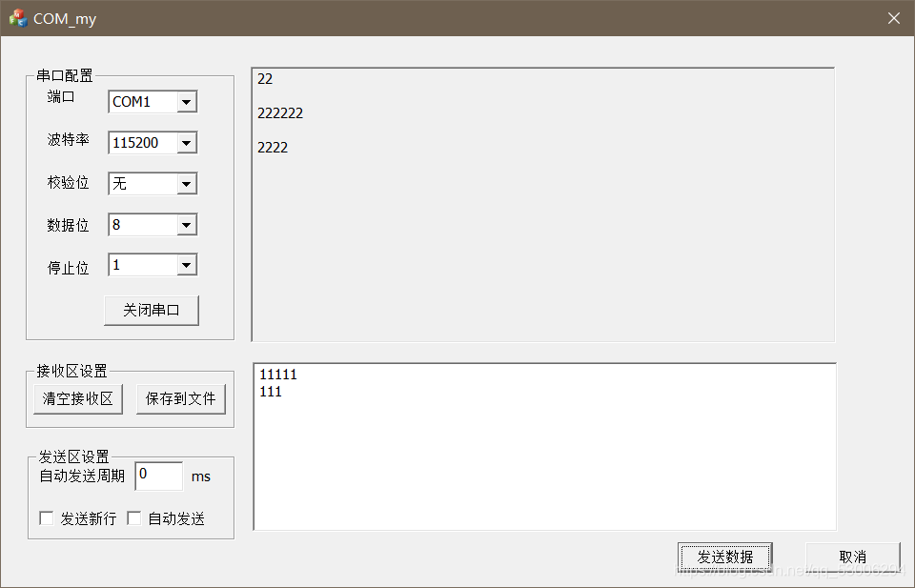
Task: Enable the 自动发送 checkbox
Action: pos(134,518)
